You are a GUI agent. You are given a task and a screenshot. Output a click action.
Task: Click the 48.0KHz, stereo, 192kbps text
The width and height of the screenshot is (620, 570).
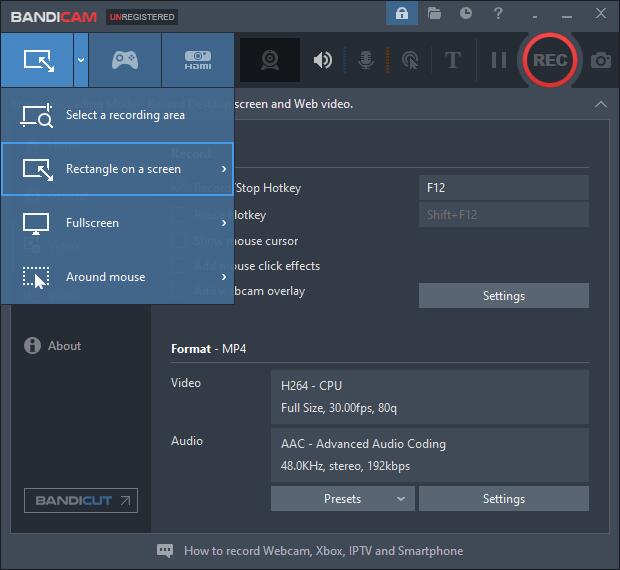click(345, 466)
